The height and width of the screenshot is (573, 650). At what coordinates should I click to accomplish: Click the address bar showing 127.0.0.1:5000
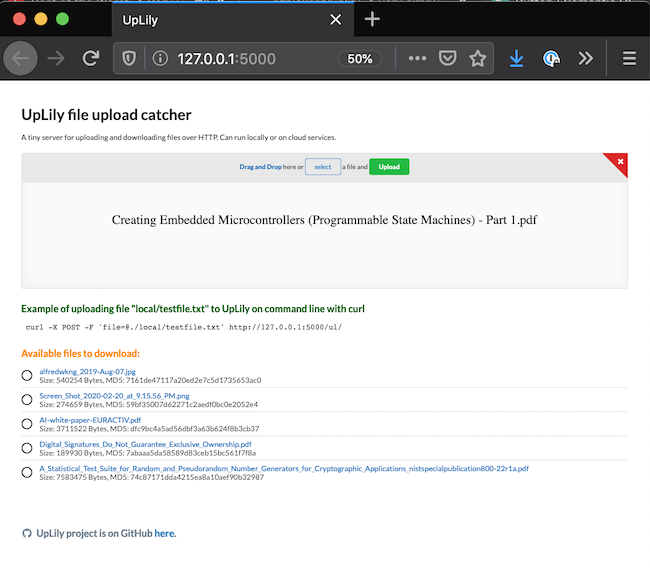pyautogui.click(x=226, y=58)
